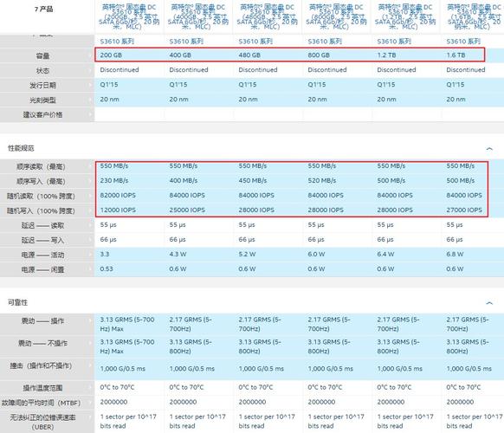Screen dimensions: 504x433
Task: Select the 操作温度范围 row label
Action: [42, 388]
